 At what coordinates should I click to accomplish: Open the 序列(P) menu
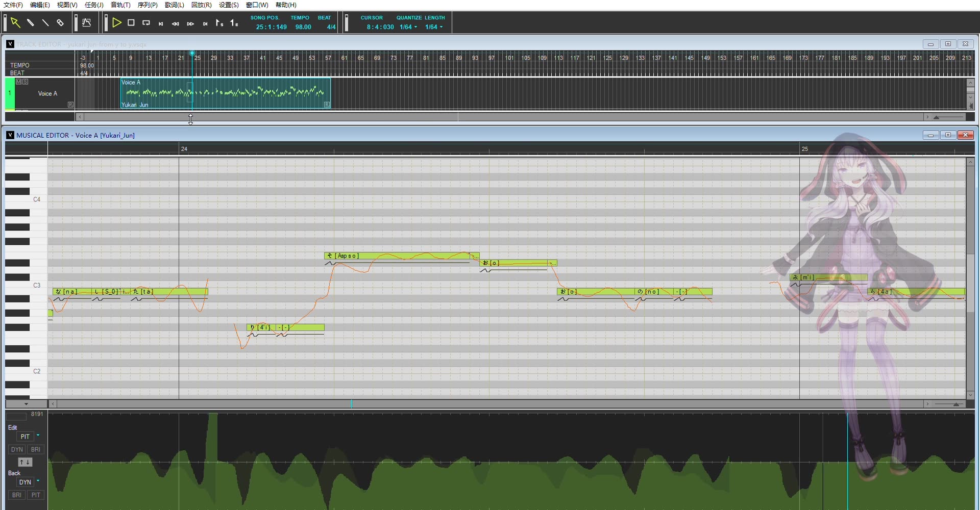tap(148, 5)
